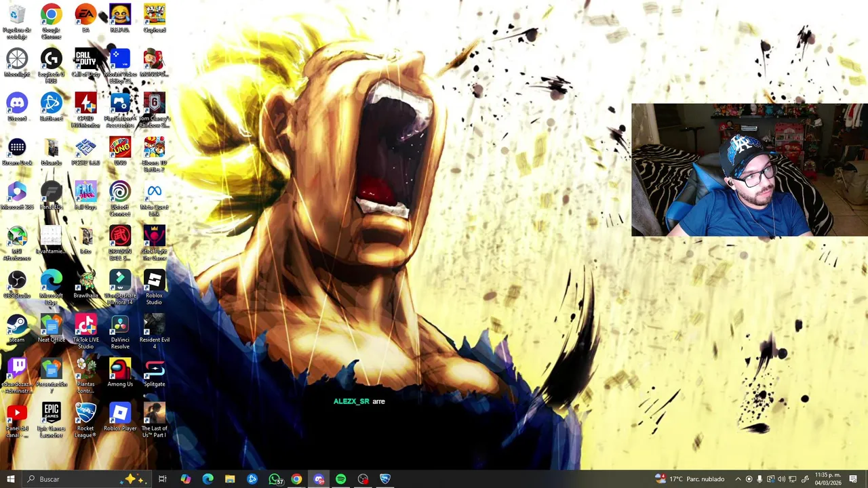Open Discord desktop shortcut

pyautogui.click(x=17, y=107)
